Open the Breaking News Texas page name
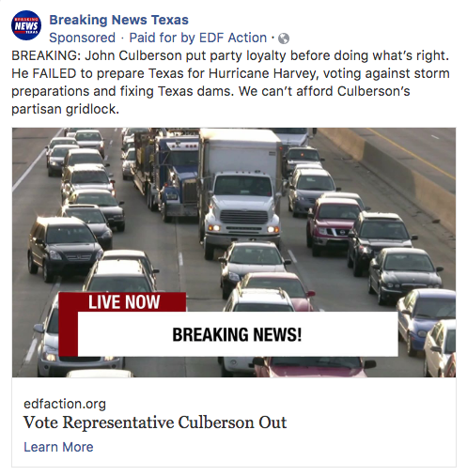This screenshot has height=476, width=467. tap(118, 20)
